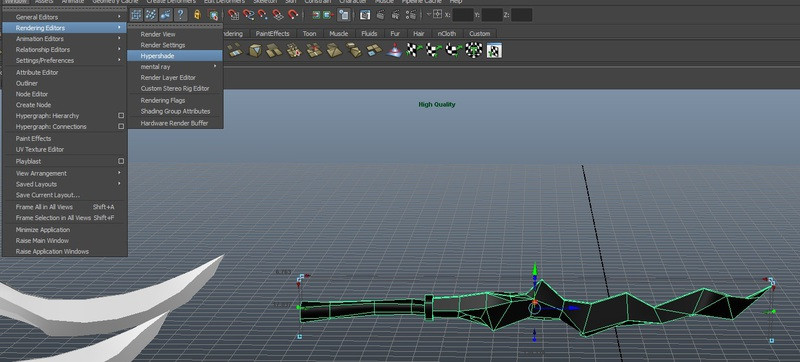The width and height of the screenshot is (800, 362).
Task: Click the Outputs from selected object icon
Action: (329, 15)
